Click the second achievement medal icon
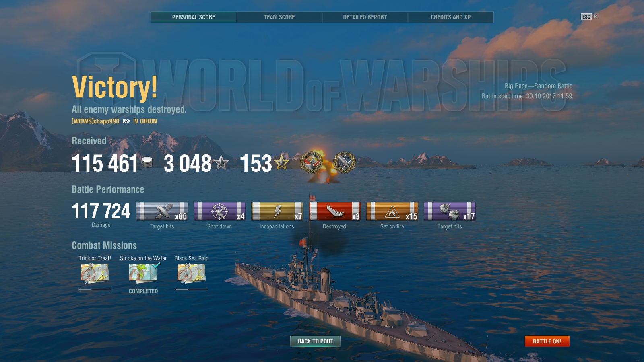 click(344, 162)
